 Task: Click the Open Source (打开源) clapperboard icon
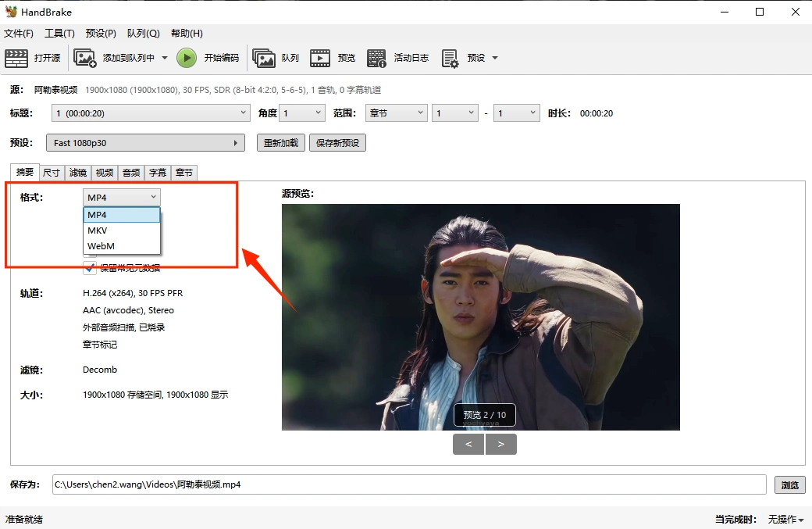16,58
